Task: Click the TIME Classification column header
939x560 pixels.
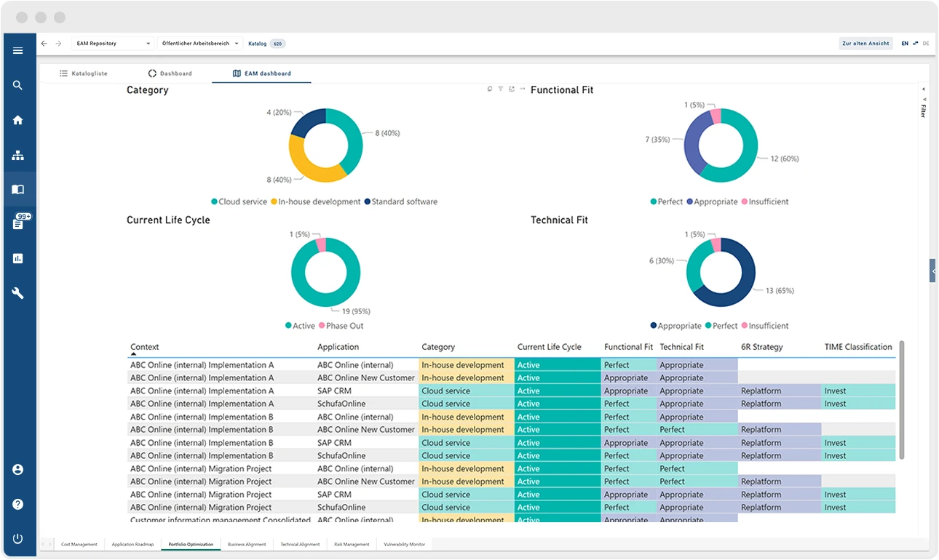Action: 858,348
